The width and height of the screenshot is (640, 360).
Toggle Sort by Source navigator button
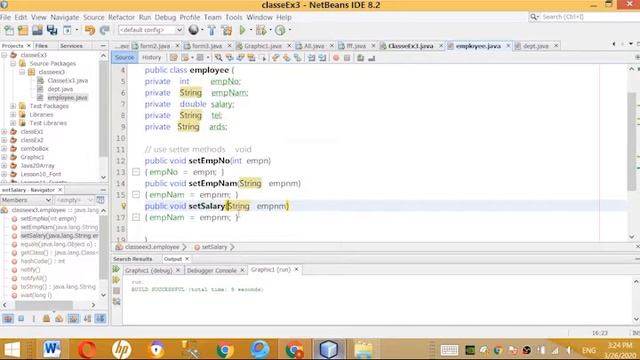100,318
